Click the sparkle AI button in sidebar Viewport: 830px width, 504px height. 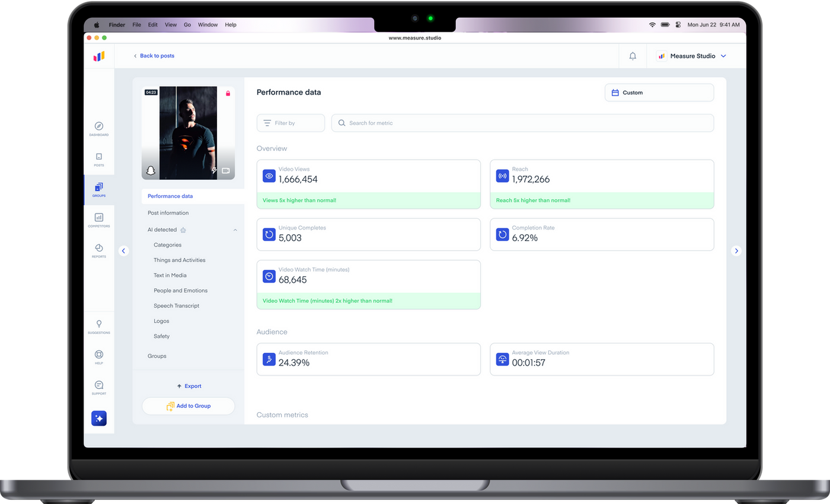[99, 419]
